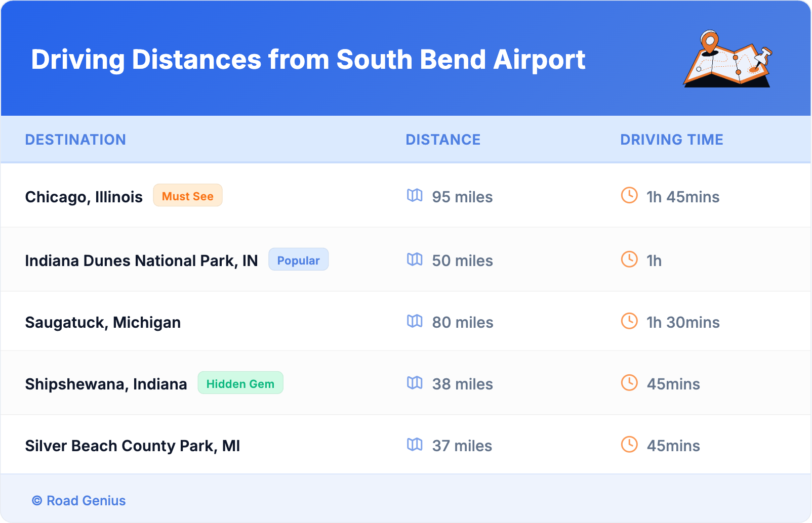Select the Chicago, Illinois destination
This screenshot has width=812, height=523.
(84, 197)
